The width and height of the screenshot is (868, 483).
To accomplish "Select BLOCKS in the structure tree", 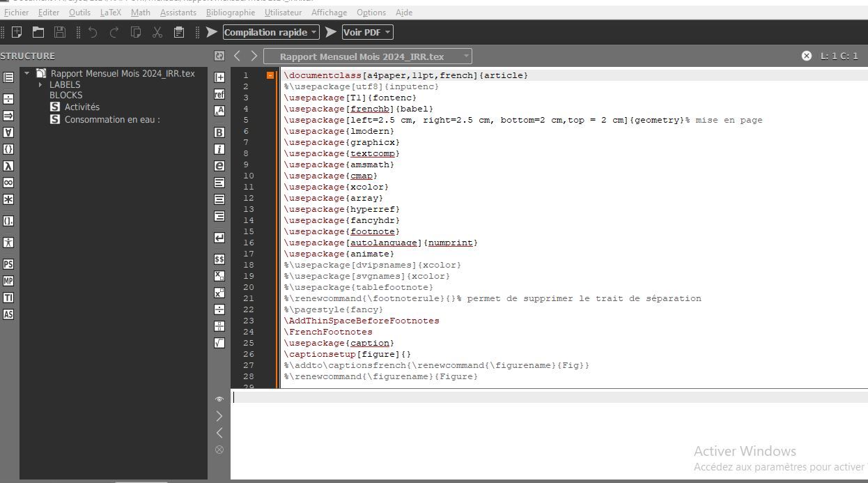I will [x=65, y=95].
